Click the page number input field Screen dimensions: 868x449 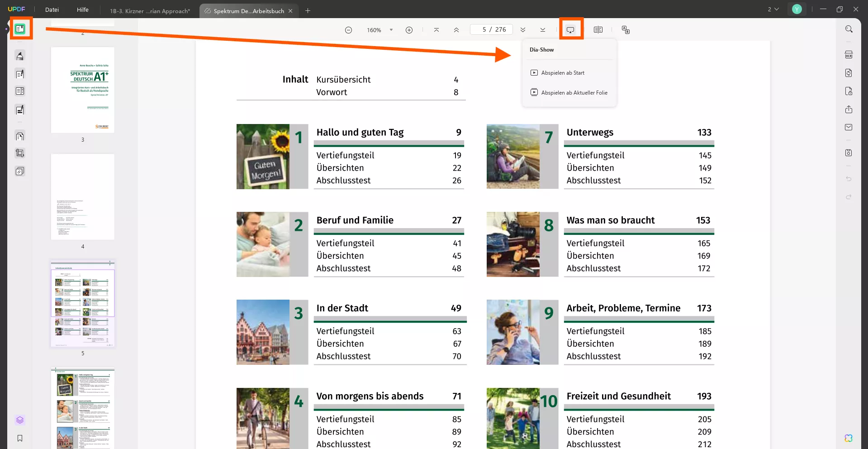coord(492,29)
